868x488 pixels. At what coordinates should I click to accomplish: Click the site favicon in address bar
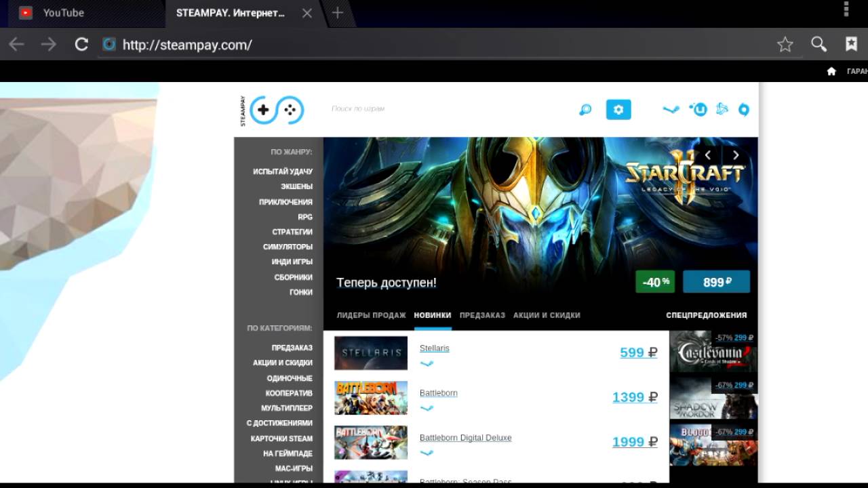109,45
